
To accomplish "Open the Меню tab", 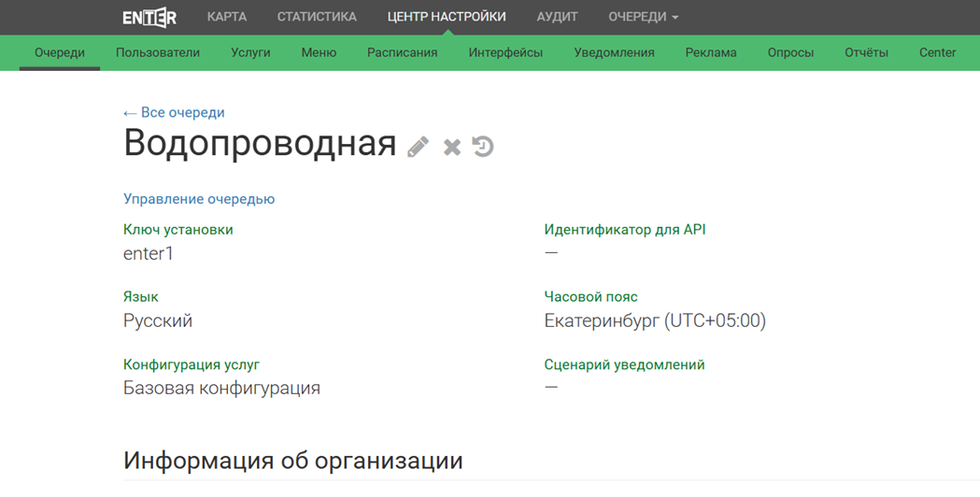I will [319, 52].
